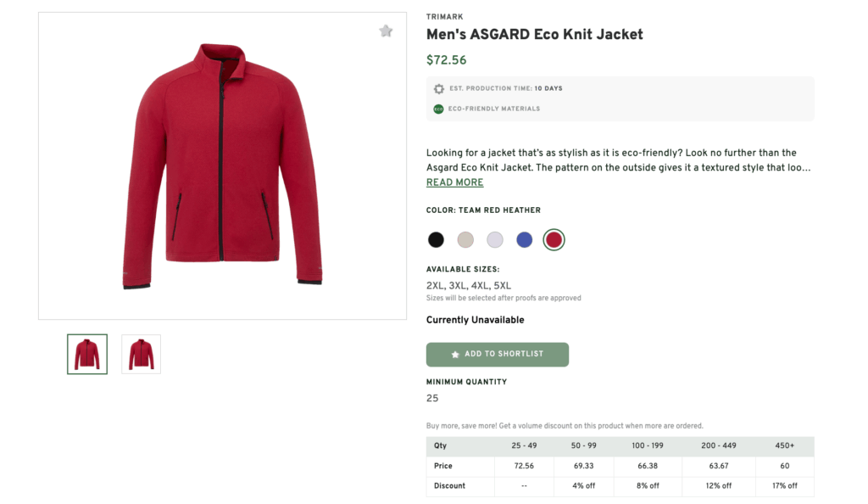Click the star icon inside the shortlist button
This screenshot has height=504, width=868.
457,354
